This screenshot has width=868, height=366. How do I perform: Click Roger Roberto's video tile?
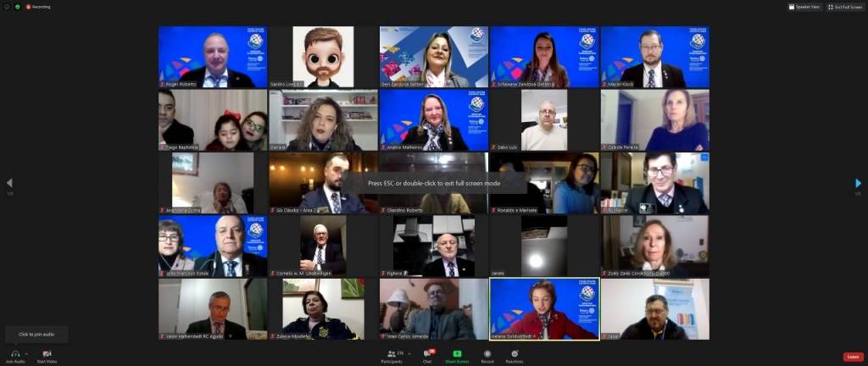[x=213, y=57]
